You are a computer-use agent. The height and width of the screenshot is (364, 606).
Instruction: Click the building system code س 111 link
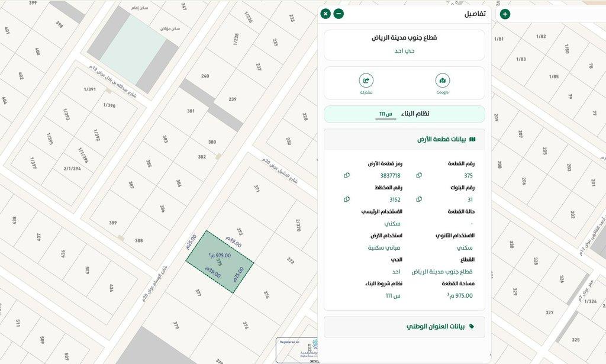coord(385,114)
